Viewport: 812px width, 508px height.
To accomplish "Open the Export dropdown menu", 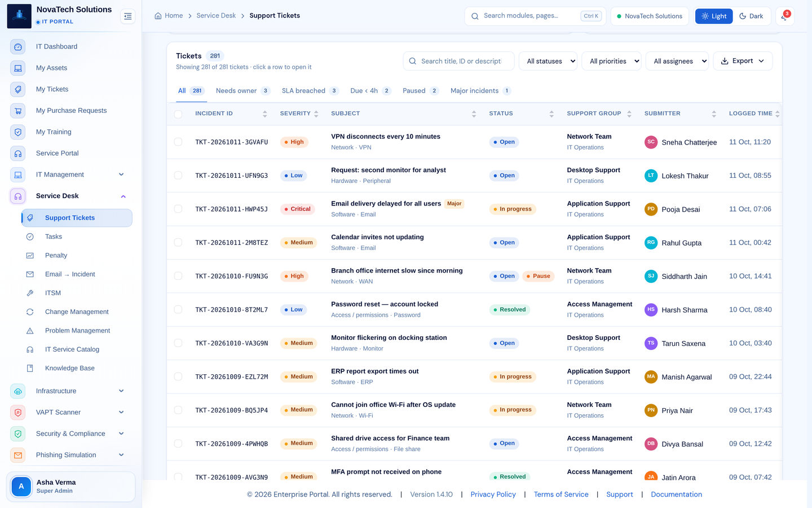I will click(743, 61).
